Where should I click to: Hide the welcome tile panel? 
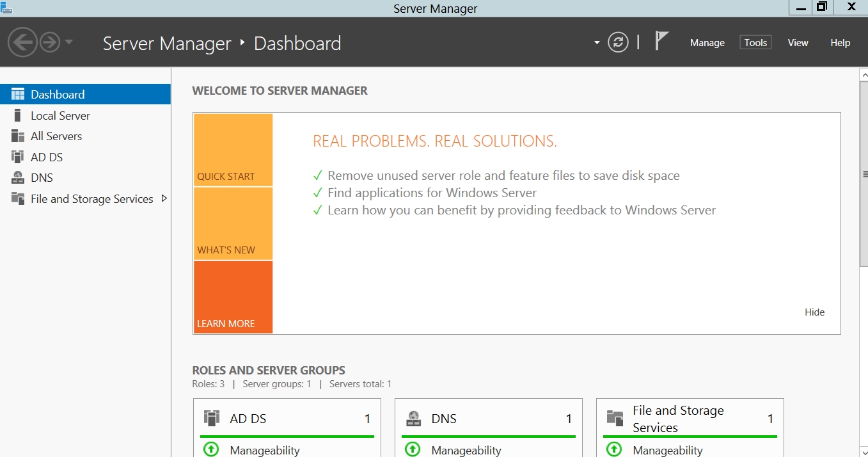(x=814, y=312)
